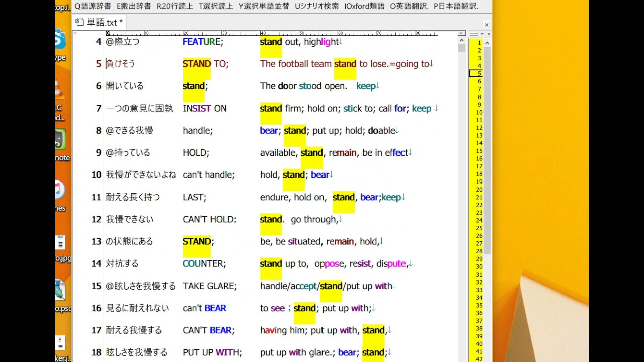Select the T選択読上 menu item
This screenshot has width=644, height=362.
pyautogui.click(x=216, y=6)
